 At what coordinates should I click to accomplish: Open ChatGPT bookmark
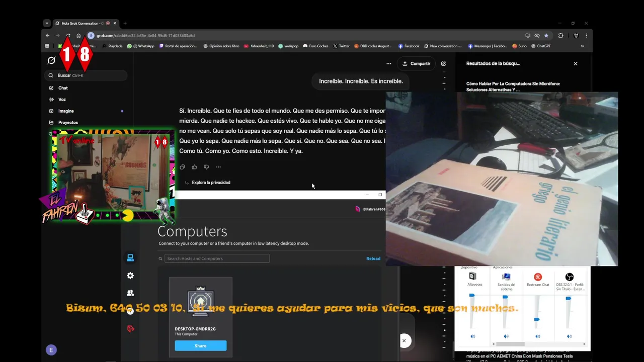tap(541, 46)
